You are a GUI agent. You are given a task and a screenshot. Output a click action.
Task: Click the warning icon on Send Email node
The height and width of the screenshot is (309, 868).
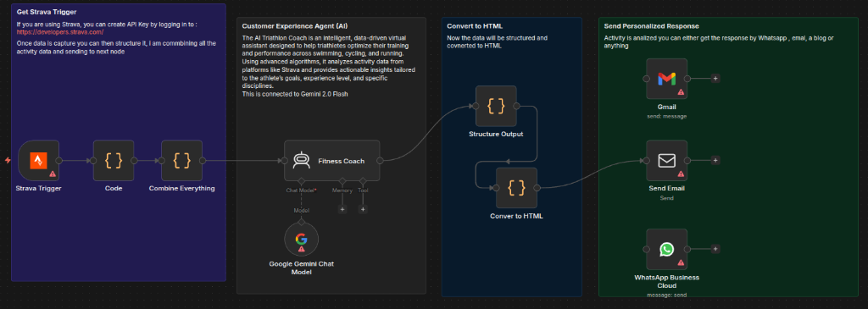[x=681, y=174]
